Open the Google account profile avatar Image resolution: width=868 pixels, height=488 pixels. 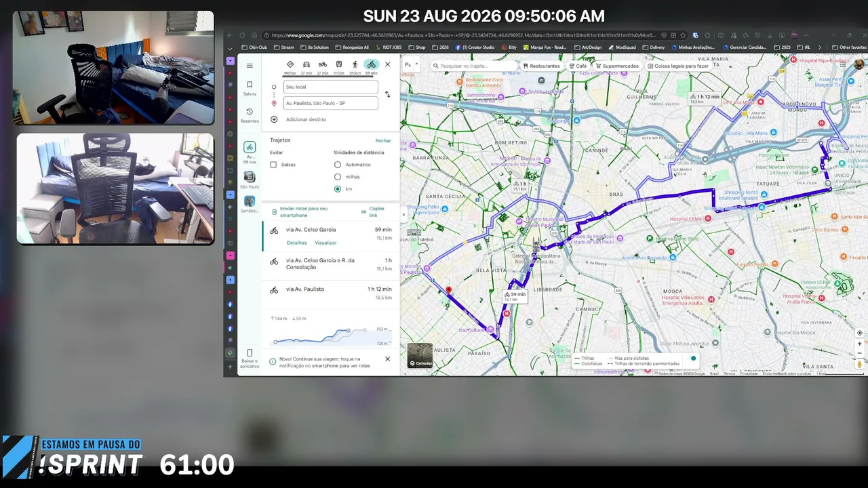[859, 64]
